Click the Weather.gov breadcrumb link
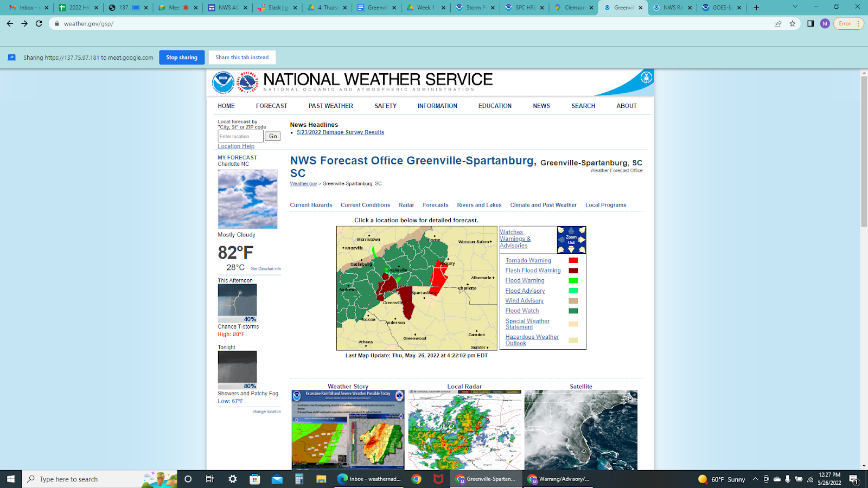This screenshot has height=488, width=868. [303, 184]
